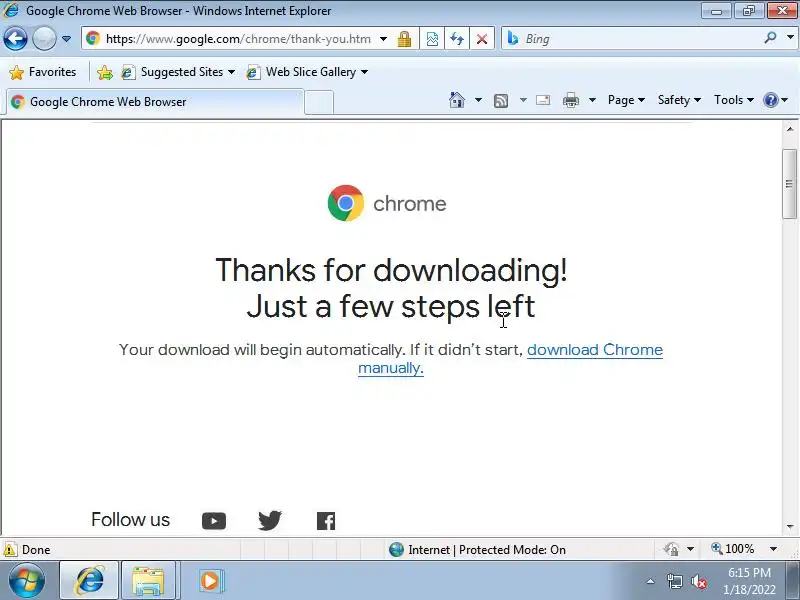Screen dimensions: 800x600
Task: Click the privacy report icon in status bar
Action: click(x=672, y=549)
